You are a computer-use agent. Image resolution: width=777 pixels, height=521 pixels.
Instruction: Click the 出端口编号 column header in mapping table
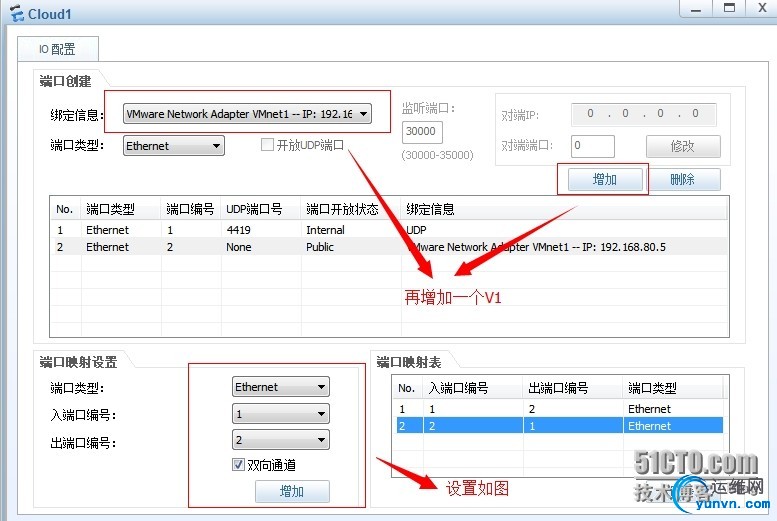tap(573, 388)
